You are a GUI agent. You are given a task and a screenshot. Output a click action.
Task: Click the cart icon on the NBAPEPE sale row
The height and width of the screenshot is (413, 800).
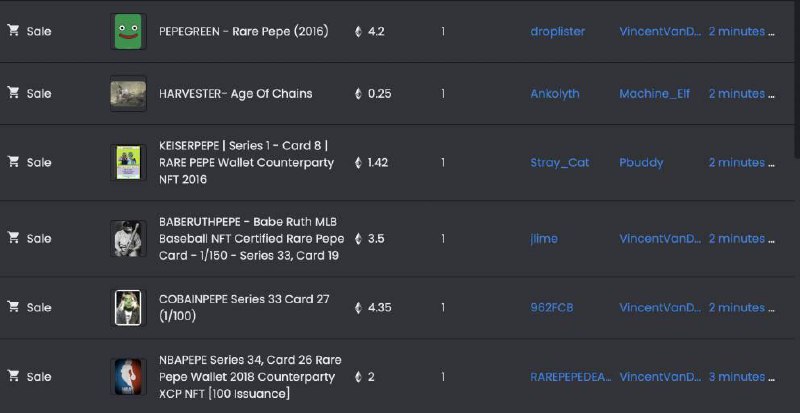13,376
